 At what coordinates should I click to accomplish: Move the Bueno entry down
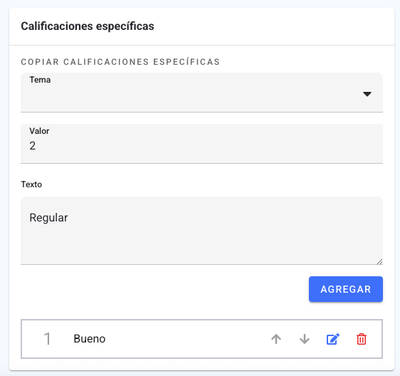click(304, 339)
